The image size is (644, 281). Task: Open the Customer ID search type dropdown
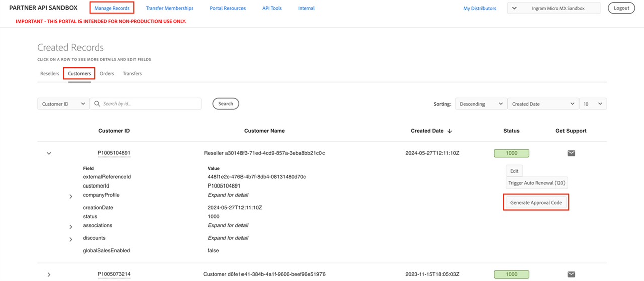pos(63,104)
